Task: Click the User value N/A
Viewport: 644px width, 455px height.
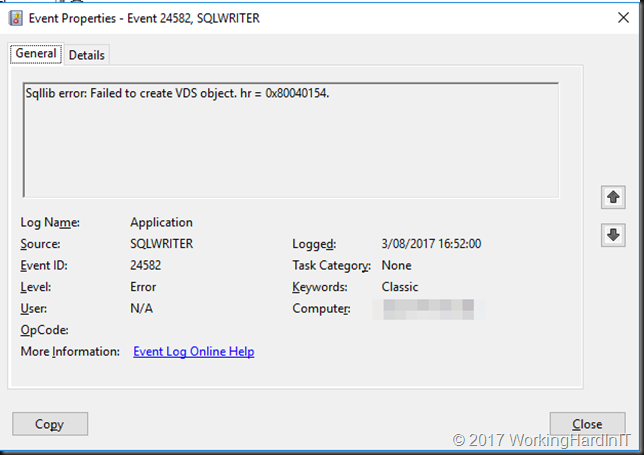Action: (x=141, y=308)
